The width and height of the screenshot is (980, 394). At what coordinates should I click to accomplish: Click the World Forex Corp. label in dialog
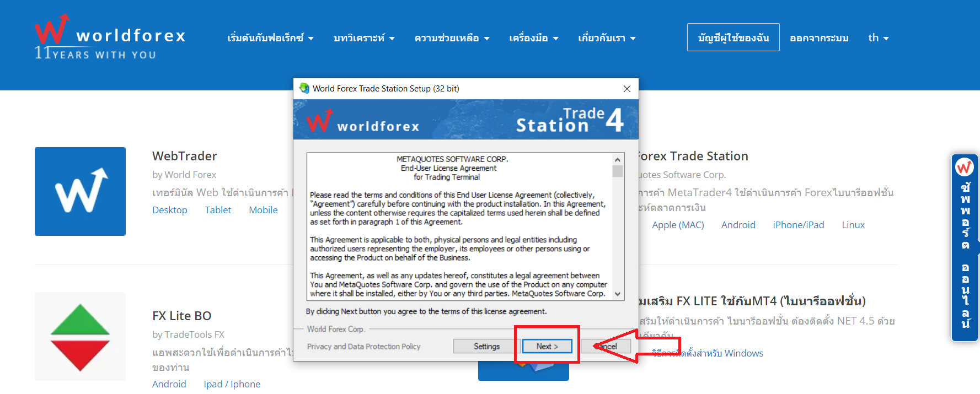(x=335, y=329)
